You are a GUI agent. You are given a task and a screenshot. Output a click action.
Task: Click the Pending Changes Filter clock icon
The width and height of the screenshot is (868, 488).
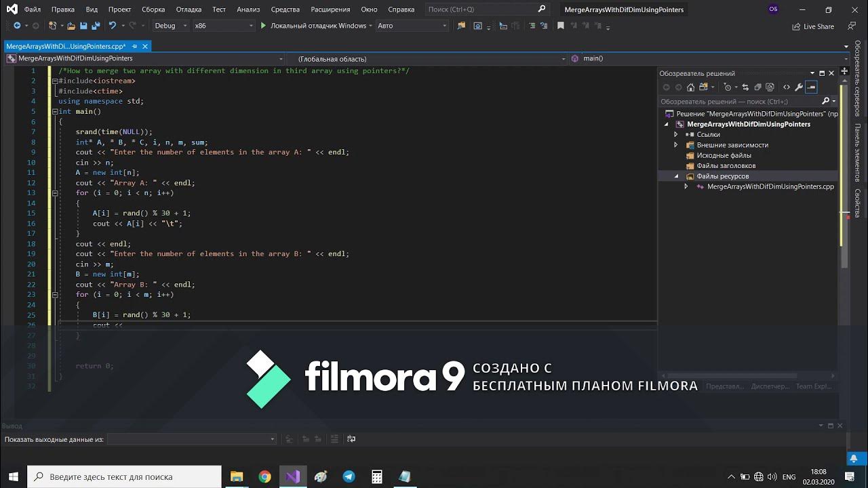point(728,87)
